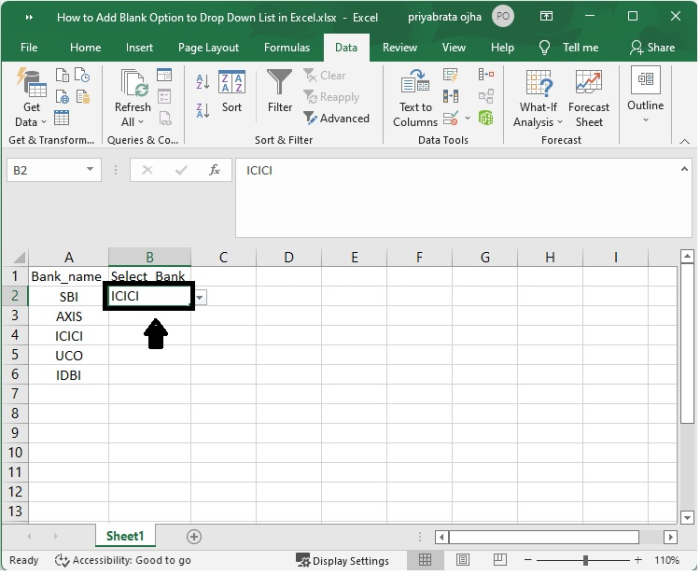
Task: Select cell with UCO
Action: point(69,356)
